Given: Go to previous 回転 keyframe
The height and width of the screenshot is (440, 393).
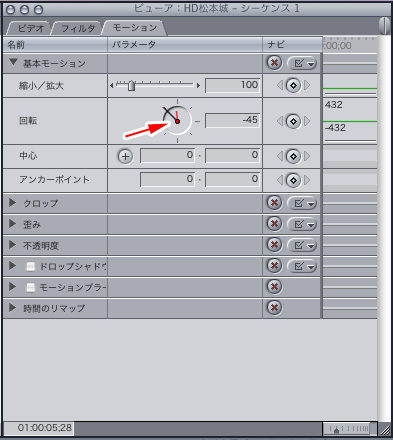Looking at the screenshot, I should (x=280, y=121).
